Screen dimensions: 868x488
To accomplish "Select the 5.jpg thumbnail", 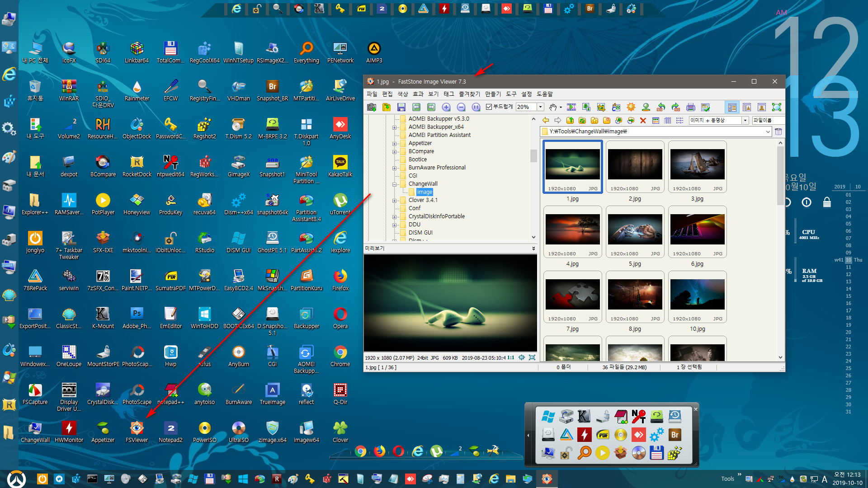I will (x=635, y=231).
